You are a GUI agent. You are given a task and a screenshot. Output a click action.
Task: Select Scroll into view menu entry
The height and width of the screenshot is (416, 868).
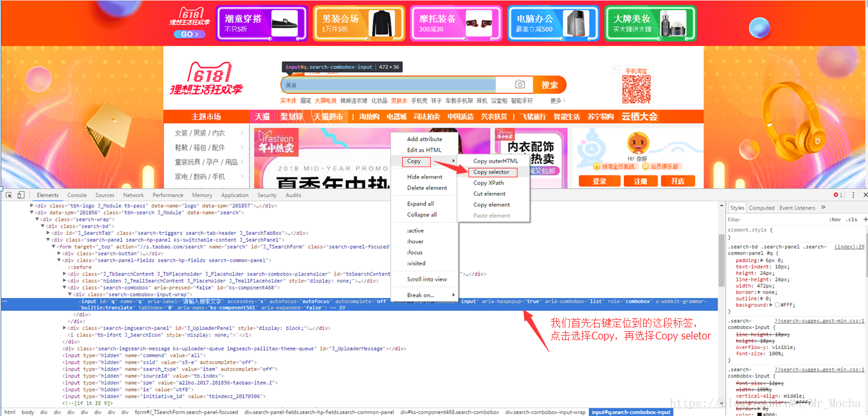click(x=424, y=279)
